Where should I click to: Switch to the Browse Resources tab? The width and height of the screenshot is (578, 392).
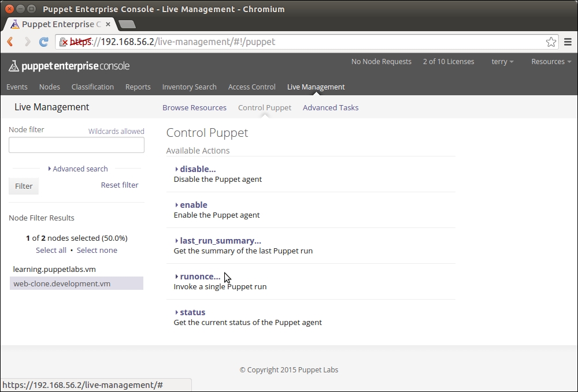194,107
